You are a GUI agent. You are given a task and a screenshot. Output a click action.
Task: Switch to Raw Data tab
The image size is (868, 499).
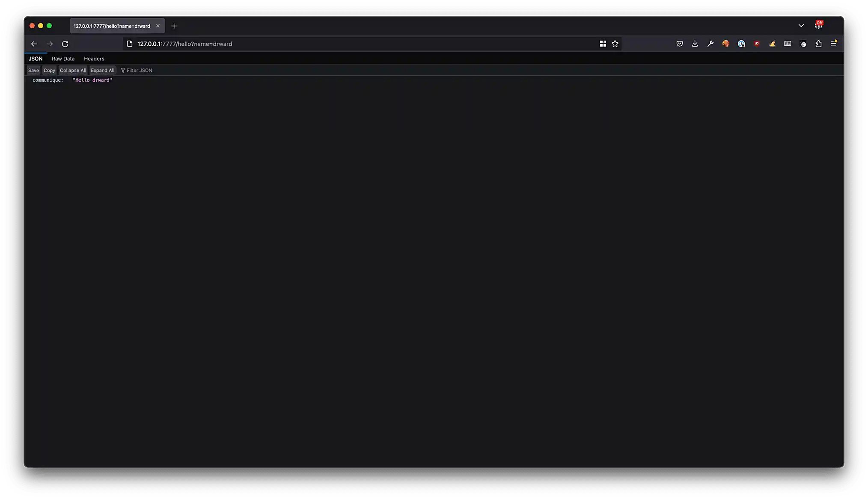63,58
